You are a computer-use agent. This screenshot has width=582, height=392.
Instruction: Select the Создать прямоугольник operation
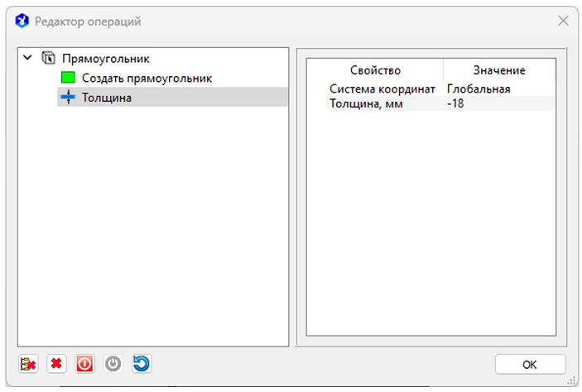147,78
